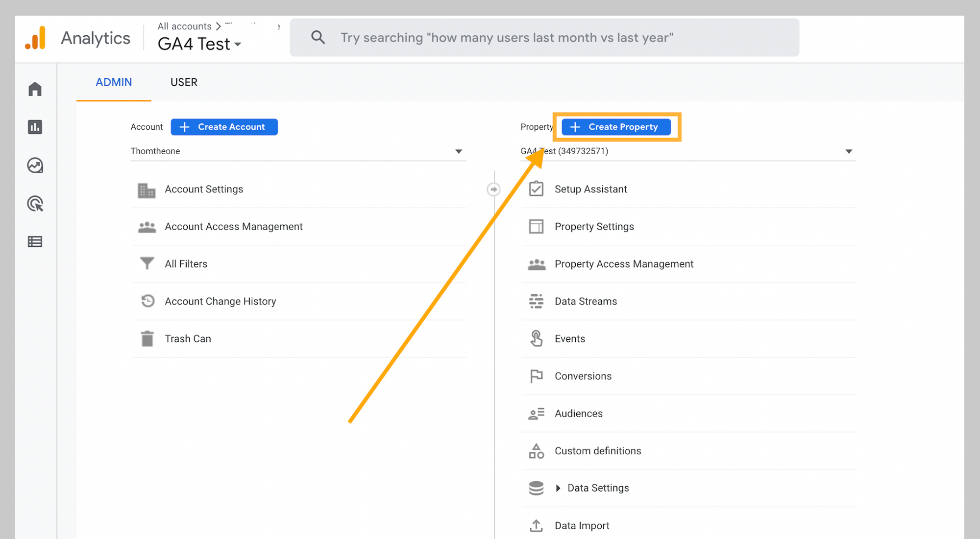Click the Trash Can icon
The height and width of the screenshot is (539, 980).
147,339
